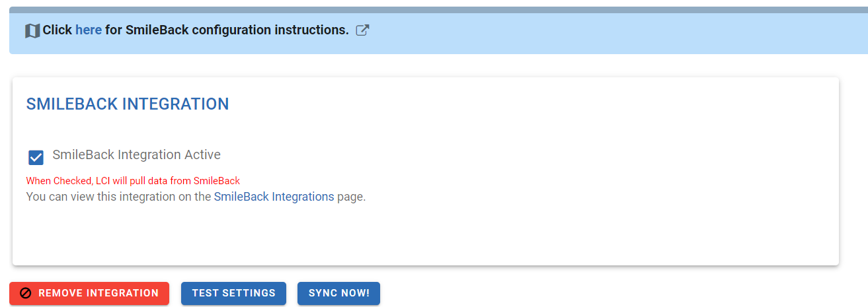Uncheck the SmileBack Integration Active checkbox
Viewport: 868px width, 307px height.
36,158
